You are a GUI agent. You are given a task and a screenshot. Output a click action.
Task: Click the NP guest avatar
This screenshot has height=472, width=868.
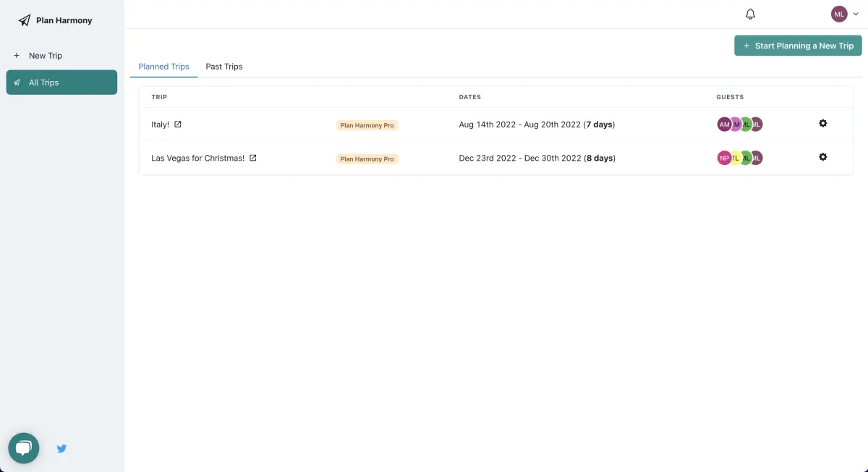pos(724,158)
